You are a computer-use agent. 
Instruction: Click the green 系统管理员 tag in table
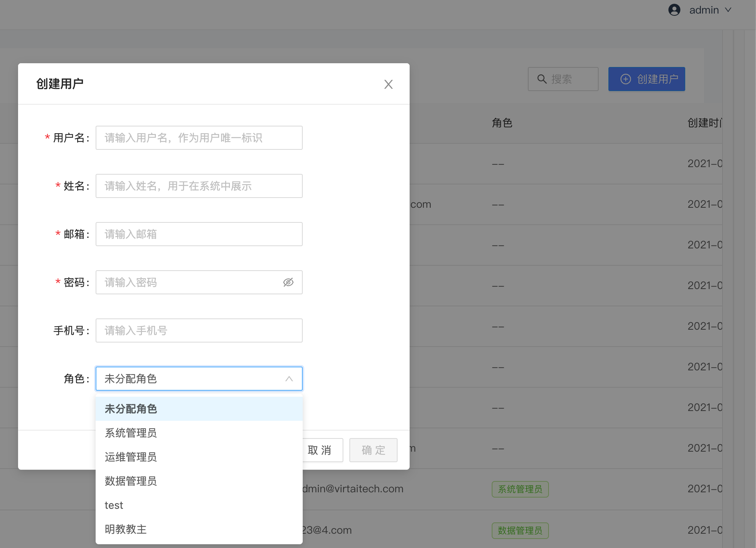tap(520, 489)
